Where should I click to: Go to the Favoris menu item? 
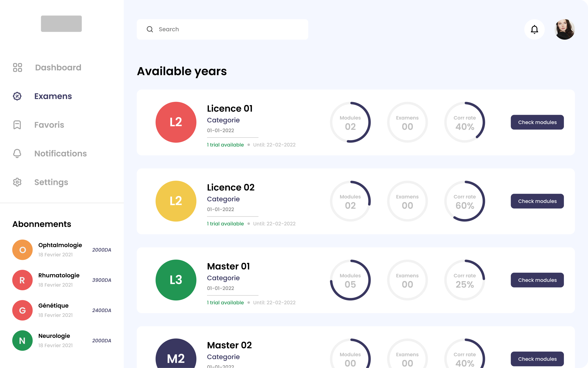[49, 125]
